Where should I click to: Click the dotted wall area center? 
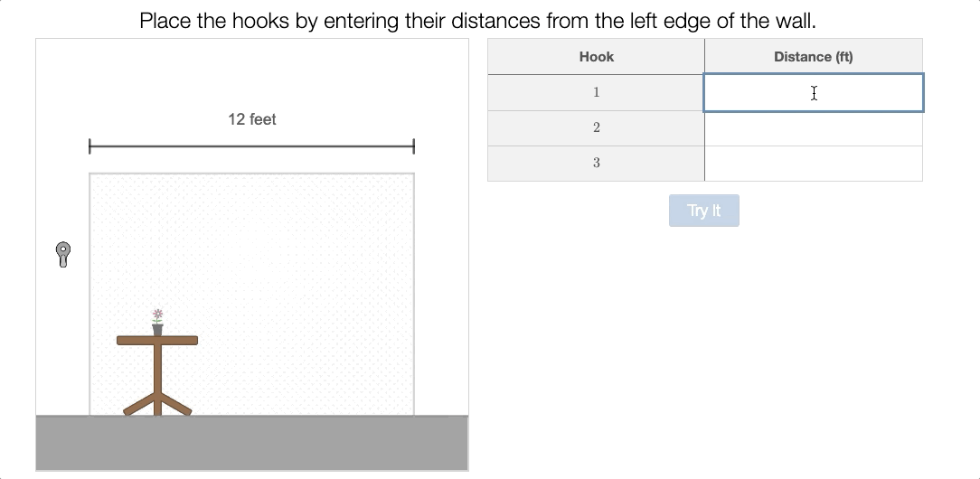pyautogui.click(x=252, y=294)
